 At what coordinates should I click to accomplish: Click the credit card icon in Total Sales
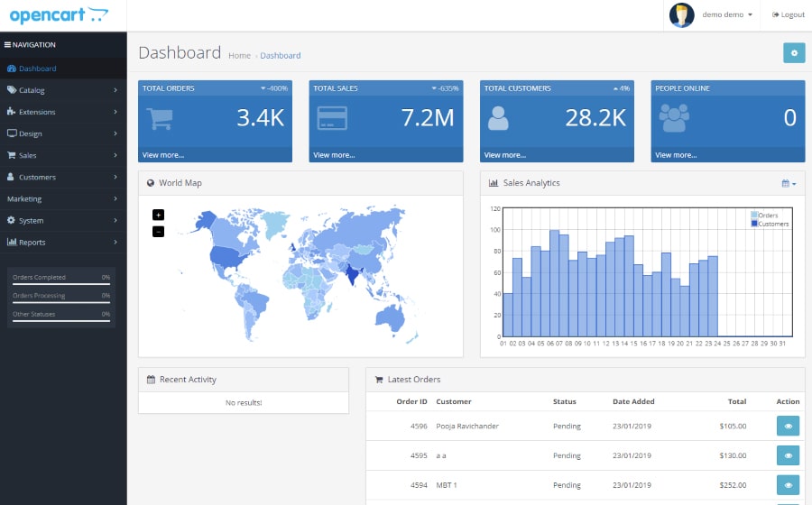[x=331, y=118]
